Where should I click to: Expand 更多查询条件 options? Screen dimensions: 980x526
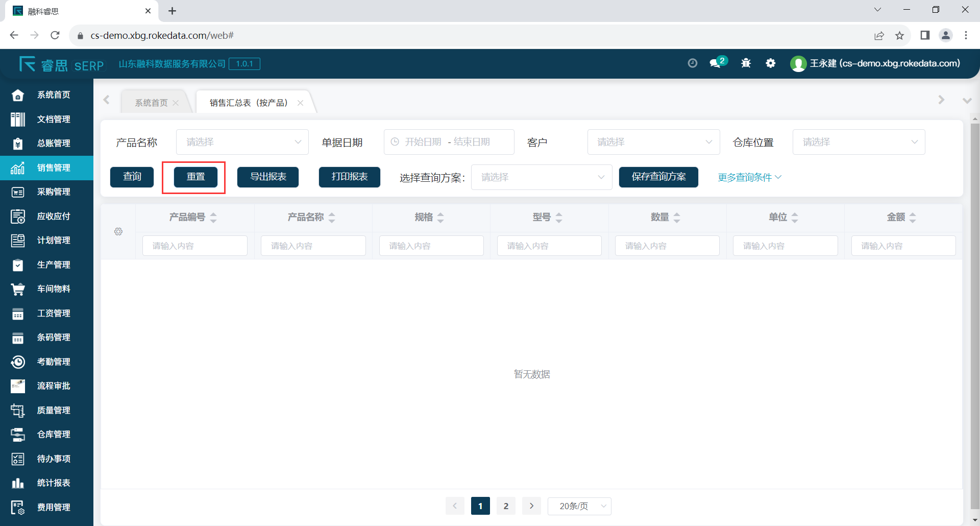point(749,177)
